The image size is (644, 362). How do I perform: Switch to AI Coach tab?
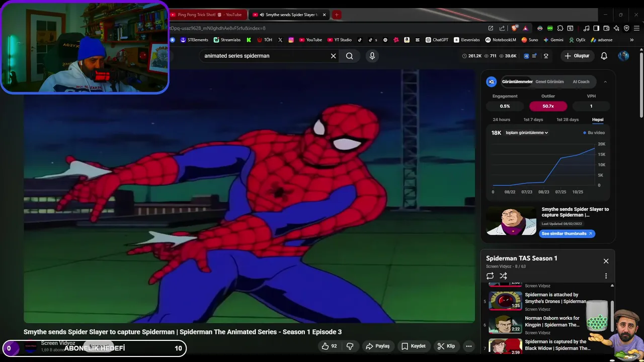click(581, 81)
